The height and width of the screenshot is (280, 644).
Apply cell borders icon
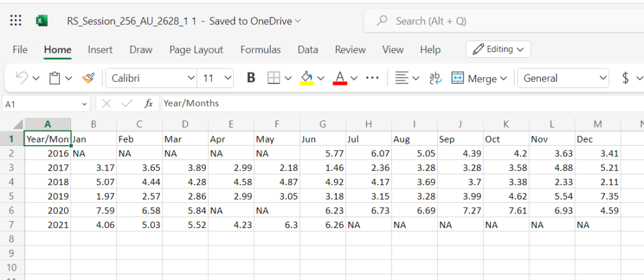[274, 78]
